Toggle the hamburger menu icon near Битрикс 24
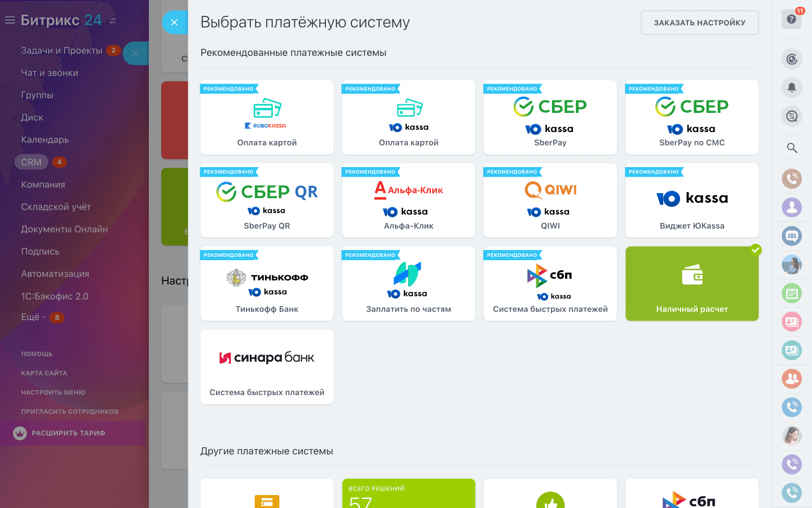Viewport: 812px width, 508px height. (x=10, y=20)
